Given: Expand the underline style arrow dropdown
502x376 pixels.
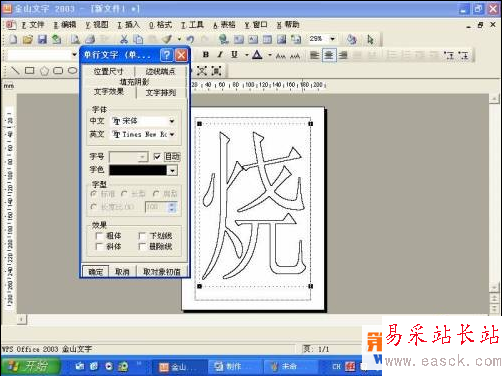Looking at the screenshot, I should pos(247,55).
